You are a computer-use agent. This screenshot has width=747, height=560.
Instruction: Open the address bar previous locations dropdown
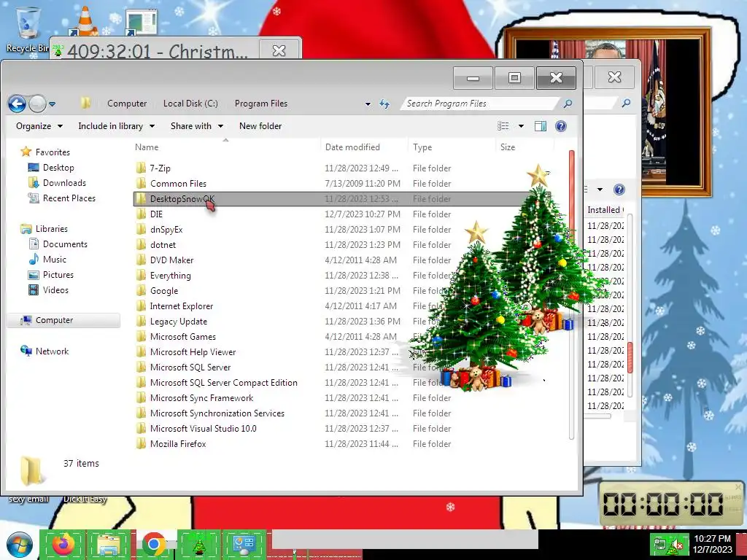point(368,104)
